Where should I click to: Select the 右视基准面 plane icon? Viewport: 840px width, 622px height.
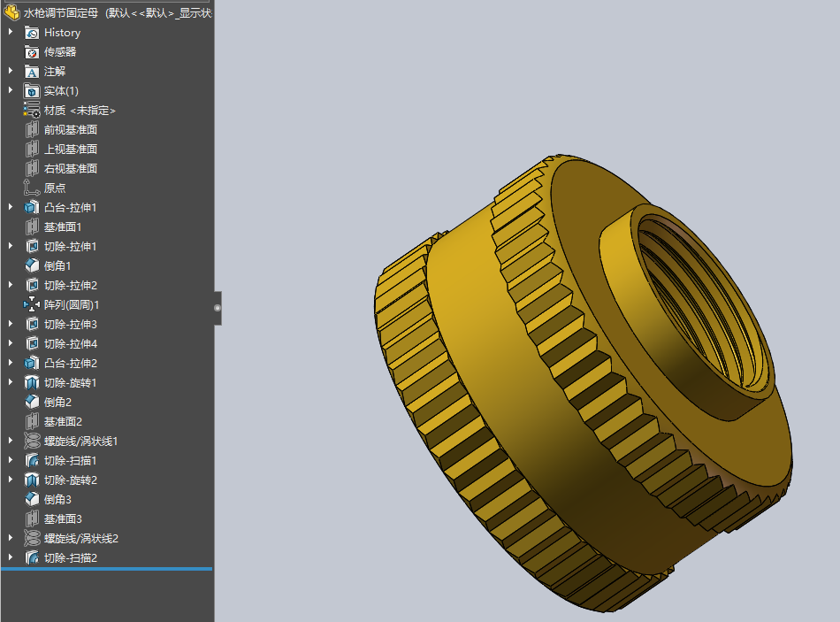[32, 169]
